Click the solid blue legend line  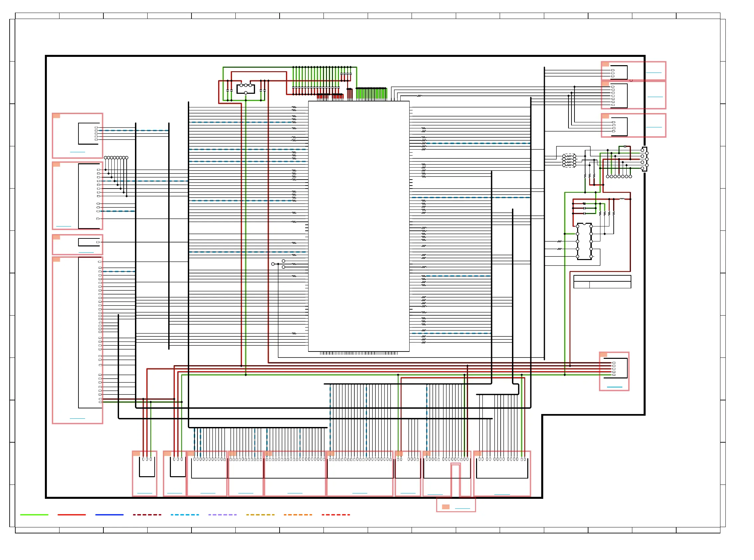109,514
